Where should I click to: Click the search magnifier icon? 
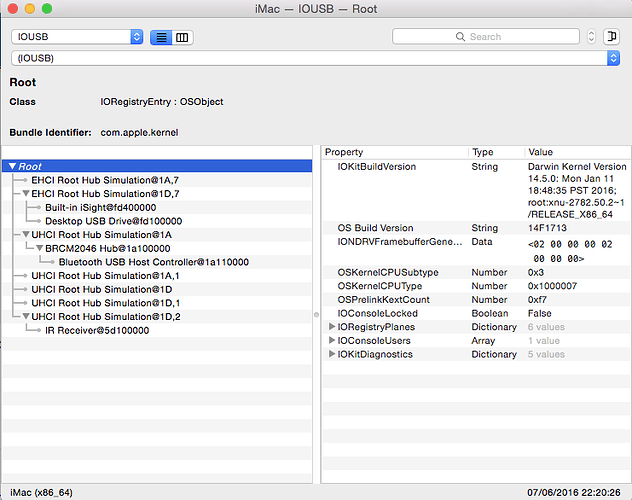pyautogui.click(x=460, y=37)
